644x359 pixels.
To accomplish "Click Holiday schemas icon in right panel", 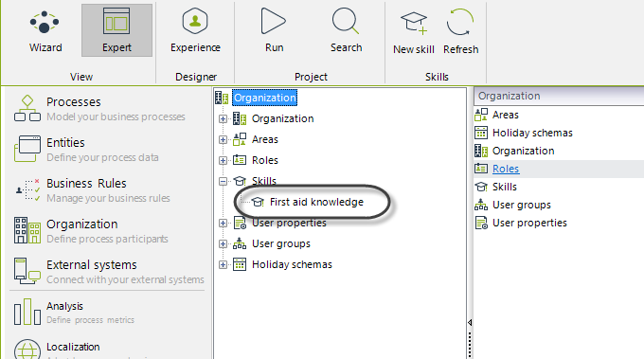I will 481,133.
